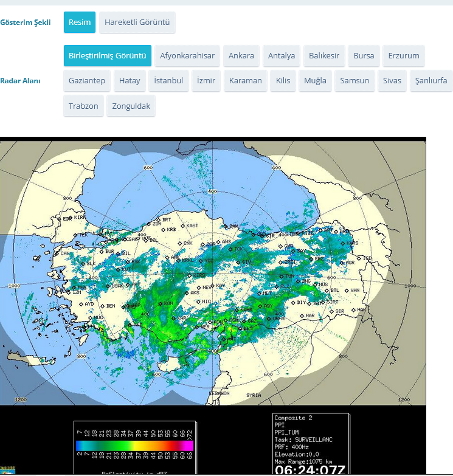
Task: Click the VAN station marker on map
Action: [x=347, y=291]
